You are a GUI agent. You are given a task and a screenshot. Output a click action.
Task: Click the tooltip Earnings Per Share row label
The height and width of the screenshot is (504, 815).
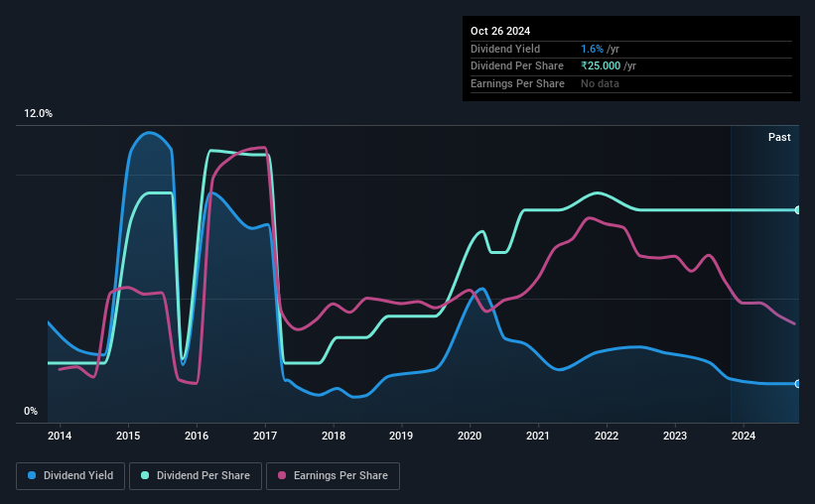tap(517, 83)
